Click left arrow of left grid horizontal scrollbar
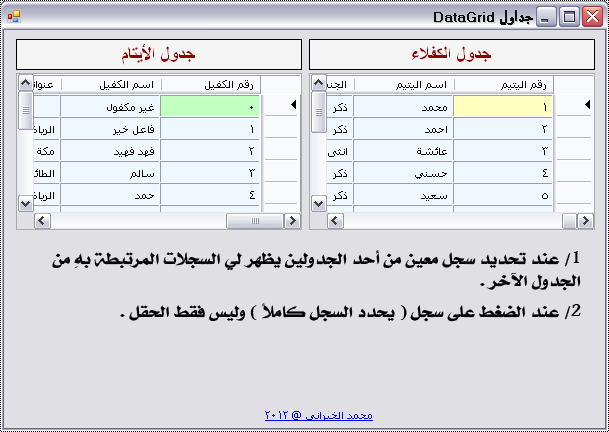This screenshot has height=432, width=609. [42, 221]
